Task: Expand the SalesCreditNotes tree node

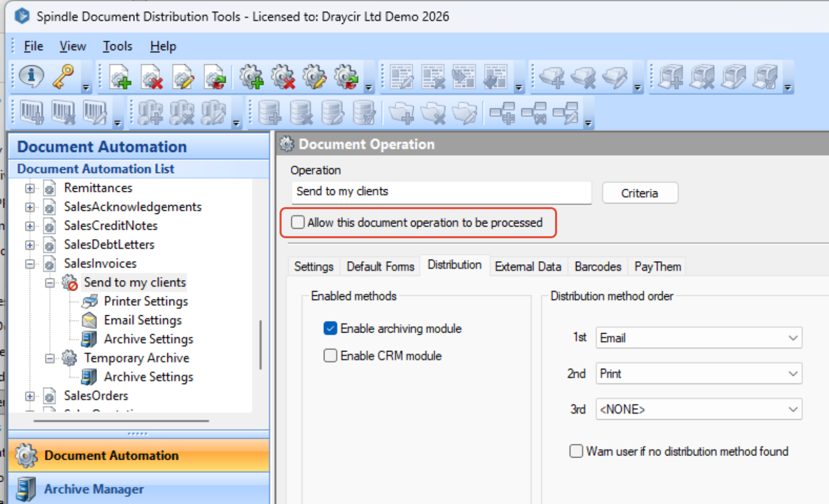Action: coord(30,226)
